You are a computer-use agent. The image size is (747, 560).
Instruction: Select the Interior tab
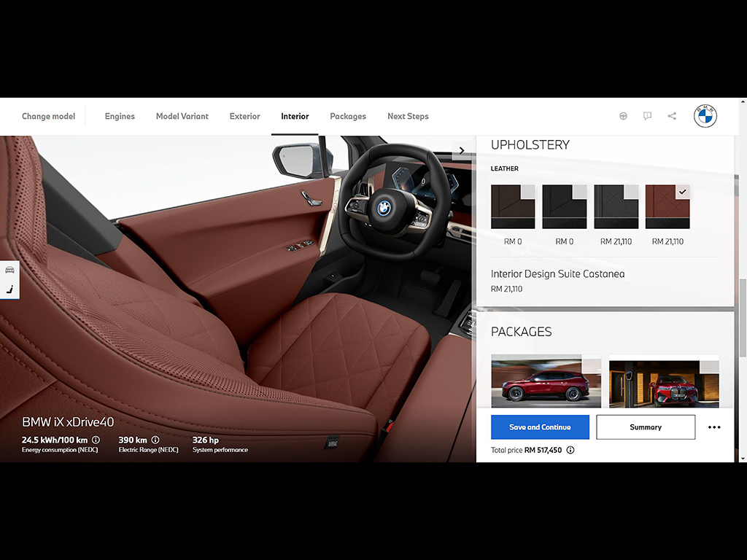click(x=295, y=116)
